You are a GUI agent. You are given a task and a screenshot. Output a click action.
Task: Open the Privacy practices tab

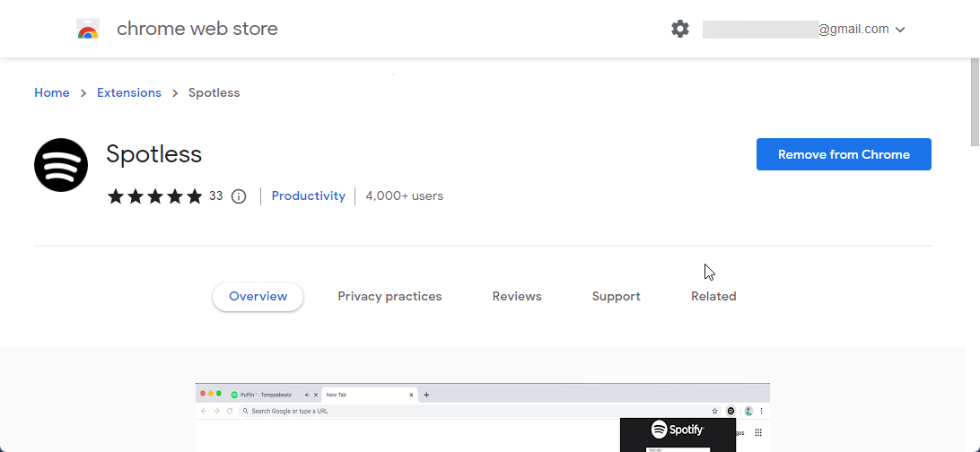pyautogui.click(x=389, y=296)
